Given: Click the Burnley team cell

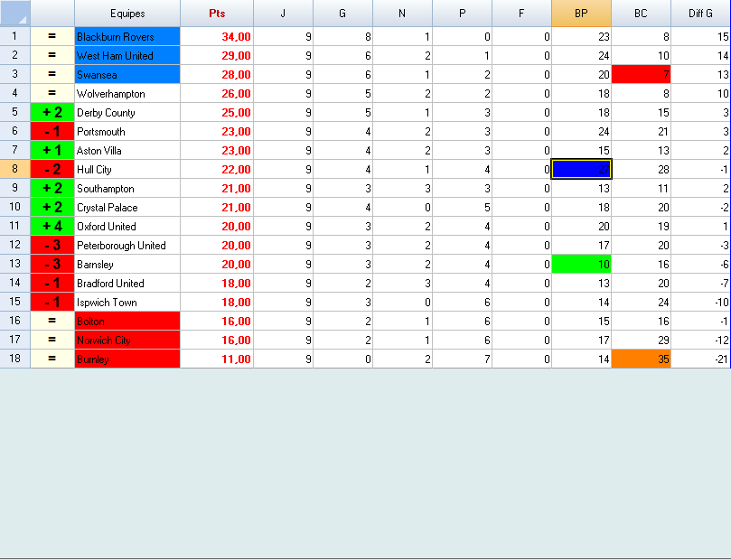Looking at the screenshot, I should (x=127, y=359).
